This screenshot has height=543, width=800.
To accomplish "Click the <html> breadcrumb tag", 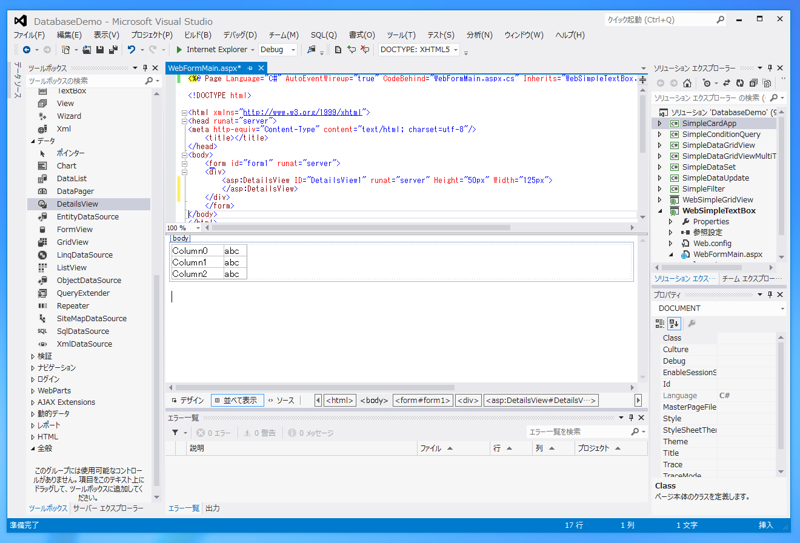I will pos(340,401).
